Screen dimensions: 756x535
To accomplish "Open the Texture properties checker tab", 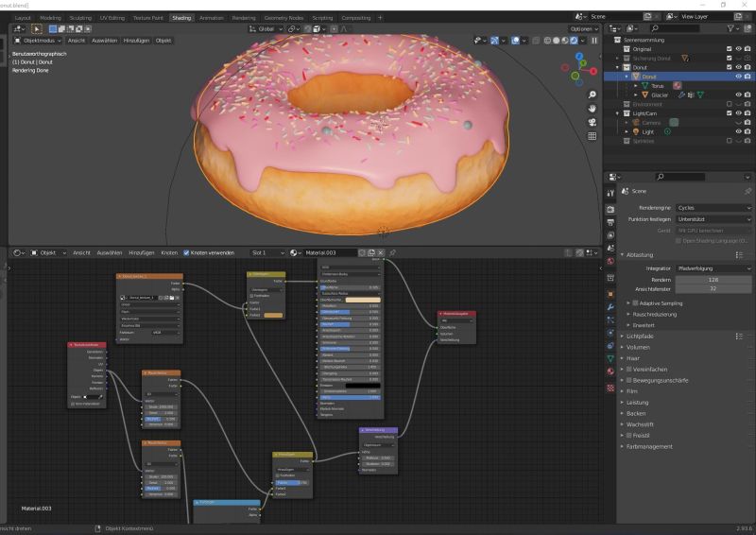I will [x=610, y=388].
